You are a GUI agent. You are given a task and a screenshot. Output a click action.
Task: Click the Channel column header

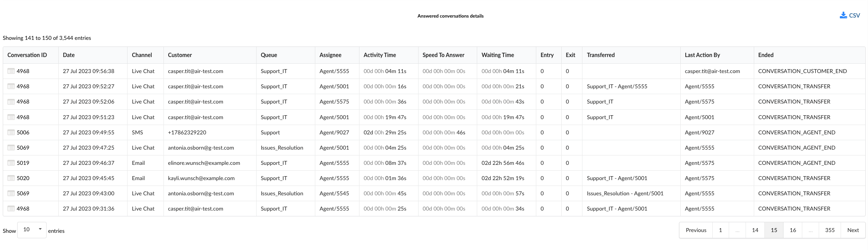142,55
